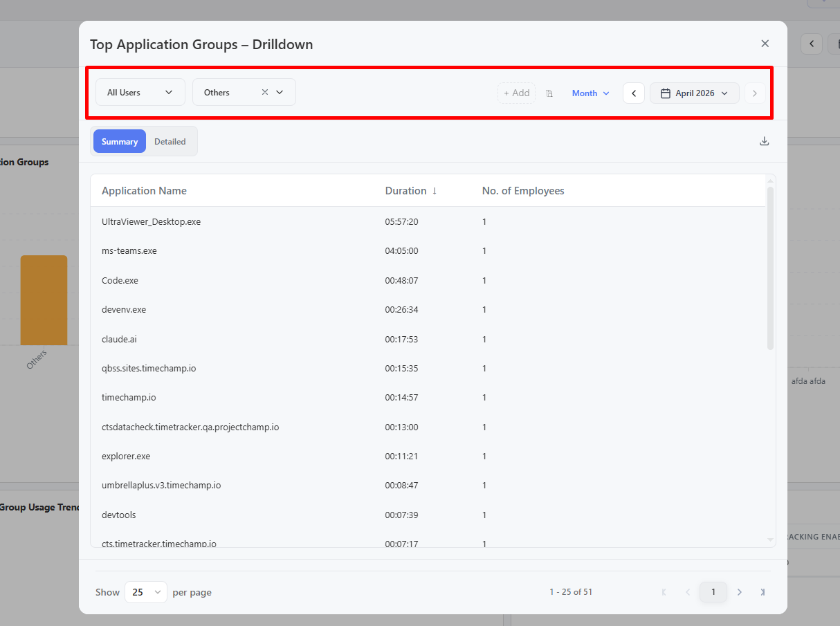The width and height of the screenshot is (840, 626).
Task: Click the + Add filter button
Action: pos(516,93)
